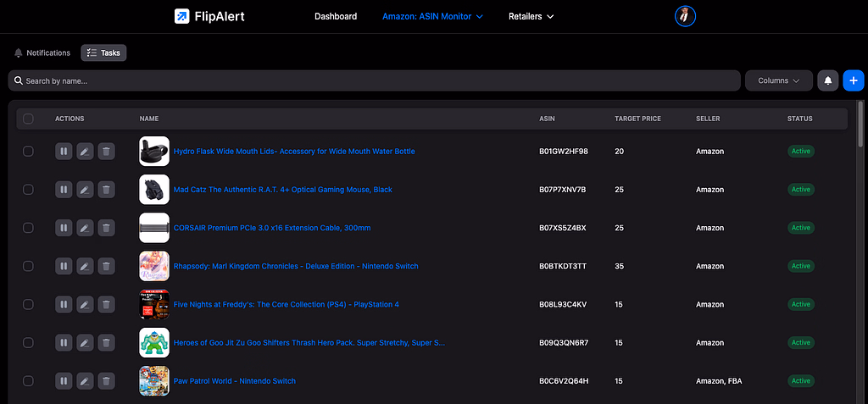Click the Active status badge for Mad Catz
The image size is (868, 404).
(x=800, y=189)
